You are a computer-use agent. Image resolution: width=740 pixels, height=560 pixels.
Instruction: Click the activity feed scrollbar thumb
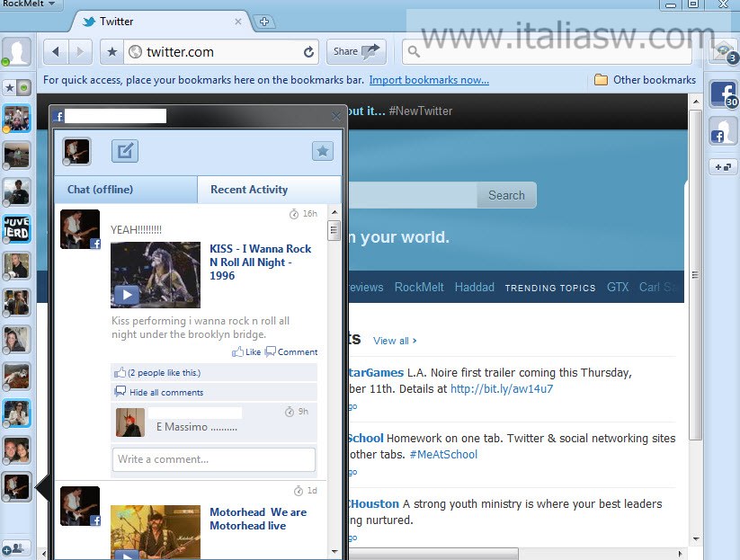[334, 230]
